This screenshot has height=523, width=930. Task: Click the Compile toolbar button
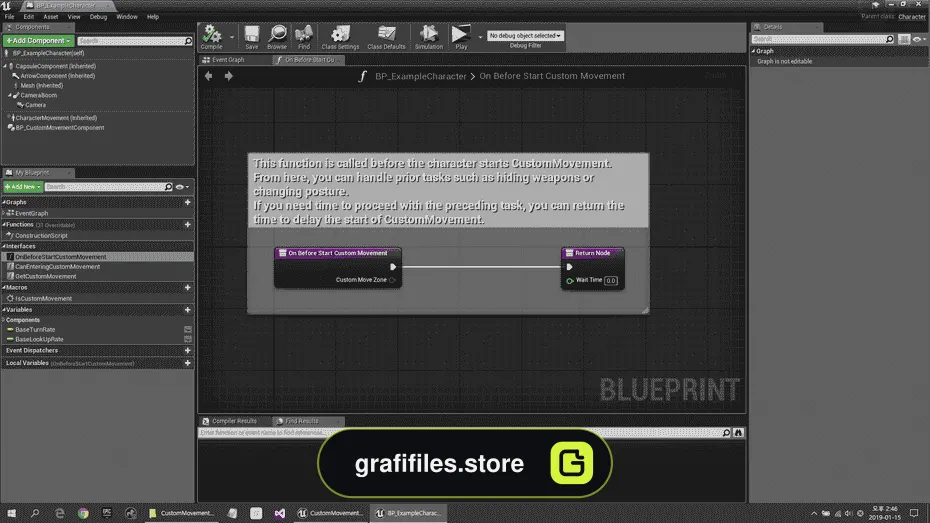point(211,37)
